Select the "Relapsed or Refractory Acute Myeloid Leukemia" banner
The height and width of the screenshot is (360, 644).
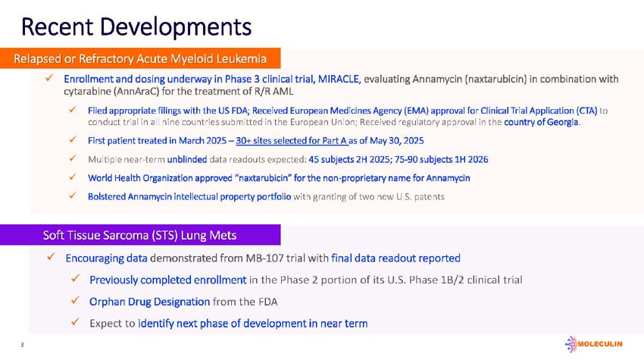(x=140, y=58)
